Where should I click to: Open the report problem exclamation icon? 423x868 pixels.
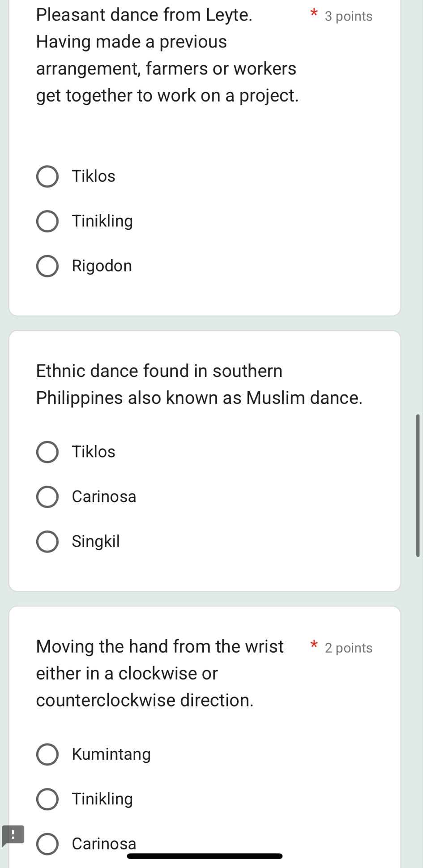point(13,835)
